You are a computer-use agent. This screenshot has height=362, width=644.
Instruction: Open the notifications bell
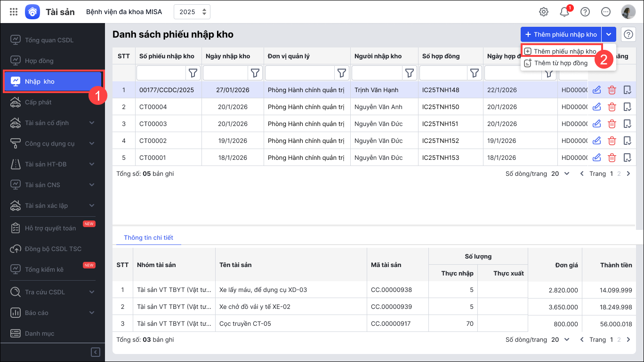(x=564, y=12)
